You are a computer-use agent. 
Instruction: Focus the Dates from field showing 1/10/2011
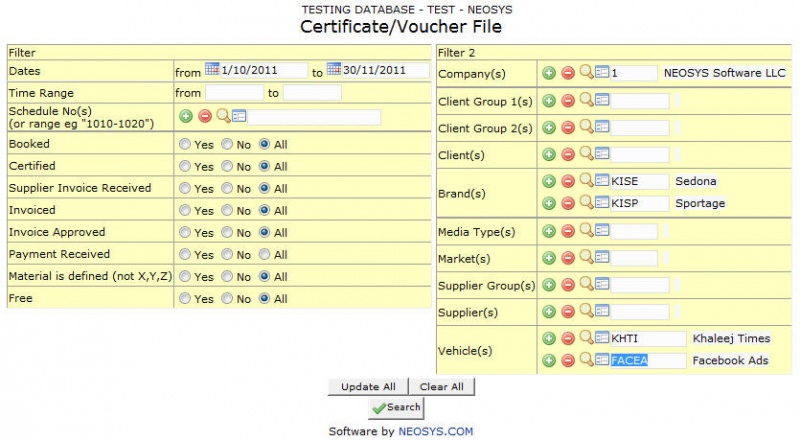click(x=264, y=70)
